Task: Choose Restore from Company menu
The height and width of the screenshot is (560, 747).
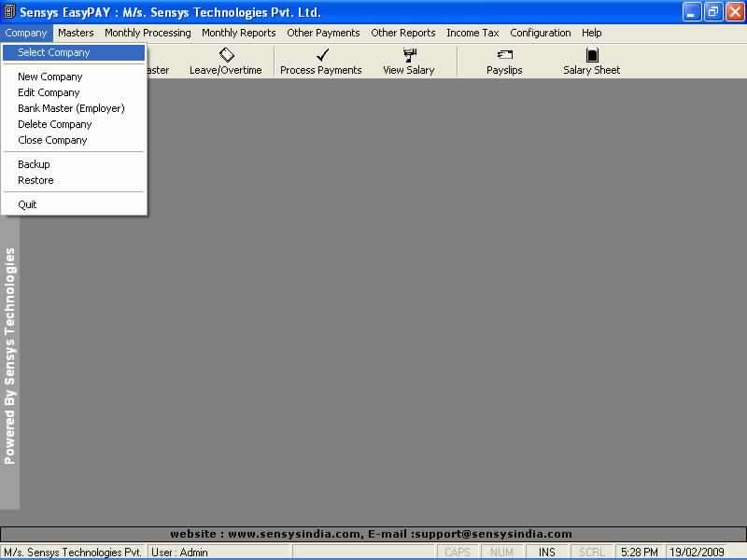Action: click(x=74, y=180)
